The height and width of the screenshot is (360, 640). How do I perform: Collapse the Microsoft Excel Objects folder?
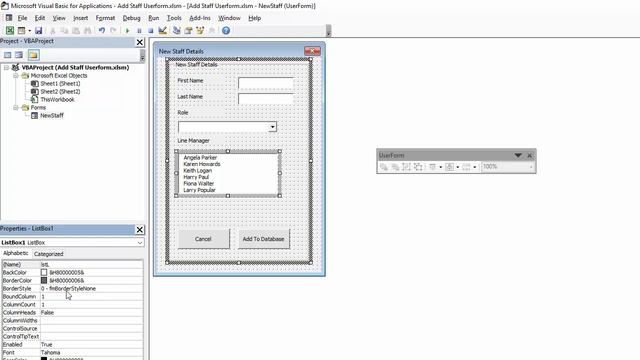point(15,76)
